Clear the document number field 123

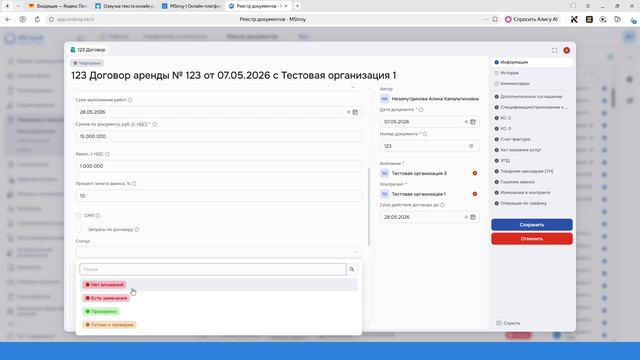[471, 146]
